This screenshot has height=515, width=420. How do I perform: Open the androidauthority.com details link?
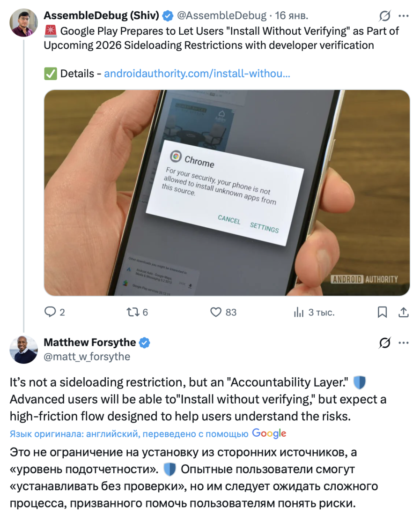point(197,74)
